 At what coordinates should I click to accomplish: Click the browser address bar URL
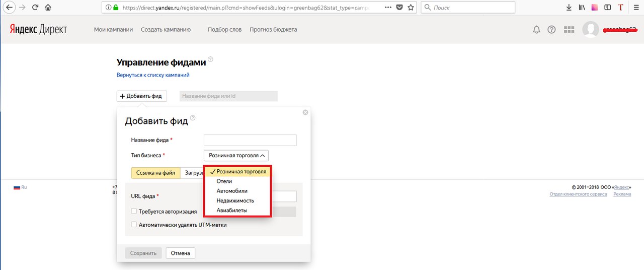[x=247, y=8]
